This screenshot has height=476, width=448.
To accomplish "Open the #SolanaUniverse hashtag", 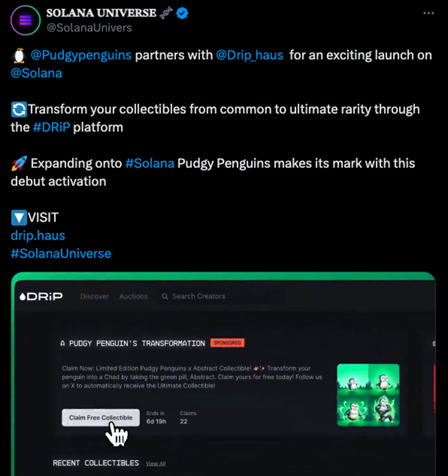I will coord(61,254).
